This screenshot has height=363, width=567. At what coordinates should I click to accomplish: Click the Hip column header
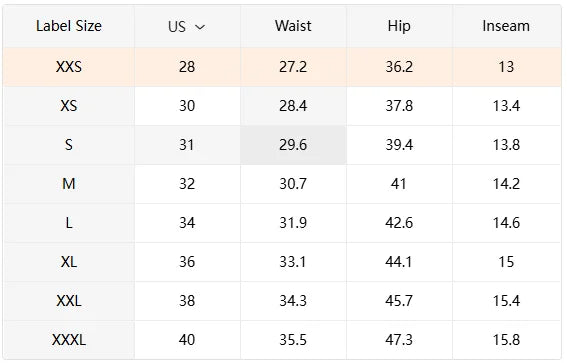coord(399,26)
